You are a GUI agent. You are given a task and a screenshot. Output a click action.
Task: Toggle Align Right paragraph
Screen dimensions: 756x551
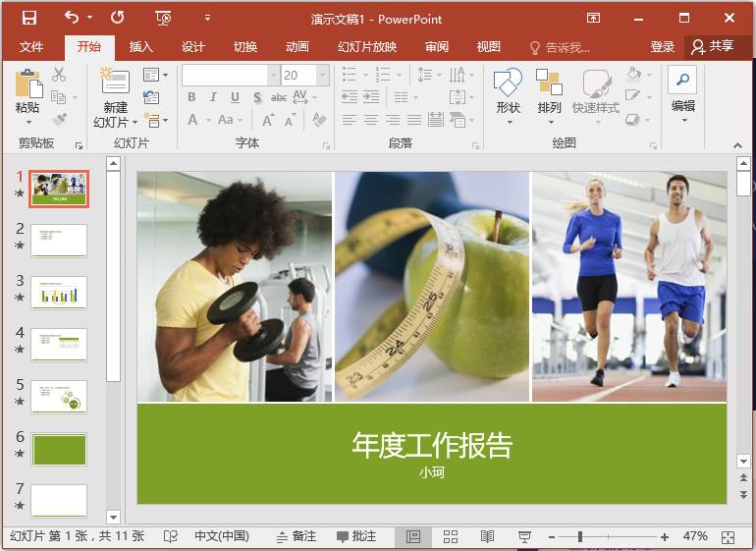click(393, 120)
